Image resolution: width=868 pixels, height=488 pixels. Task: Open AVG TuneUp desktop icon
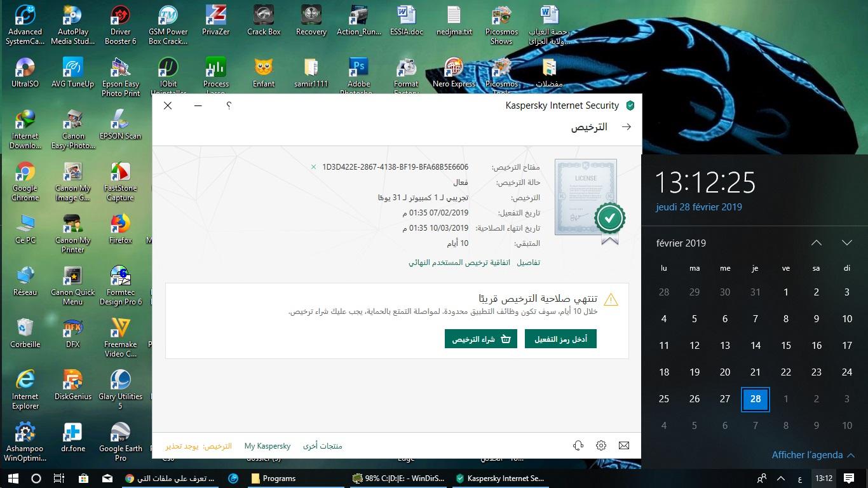point(73,73)
